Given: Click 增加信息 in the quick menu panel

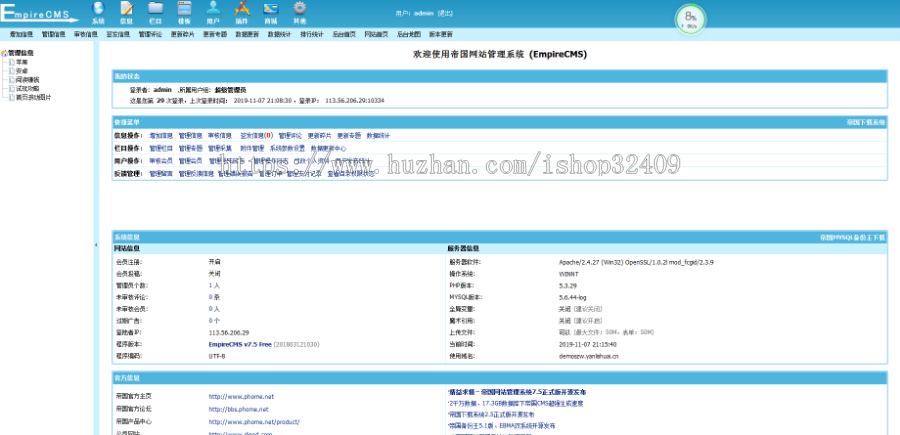Looking at the screenshot, I should 161,136.
